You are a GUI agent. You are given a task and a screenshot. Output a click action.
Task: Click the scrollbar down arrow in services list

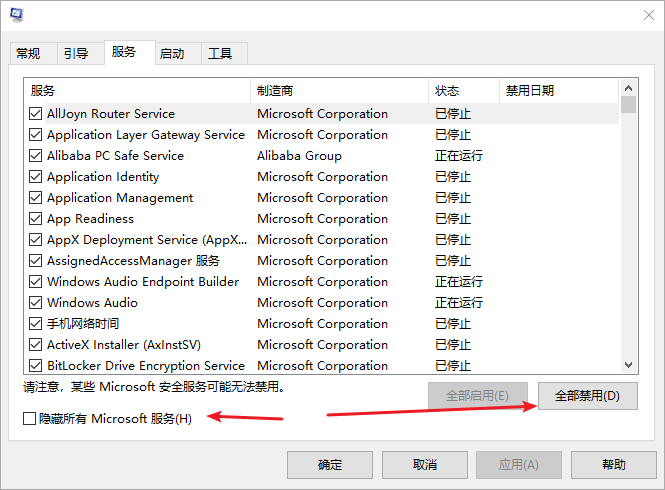629,366
